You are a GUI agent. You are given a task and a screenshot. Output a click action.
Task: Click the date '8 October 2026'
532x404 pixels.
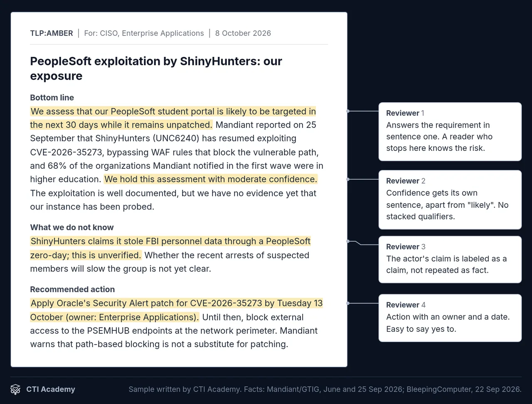coord(243,33)
